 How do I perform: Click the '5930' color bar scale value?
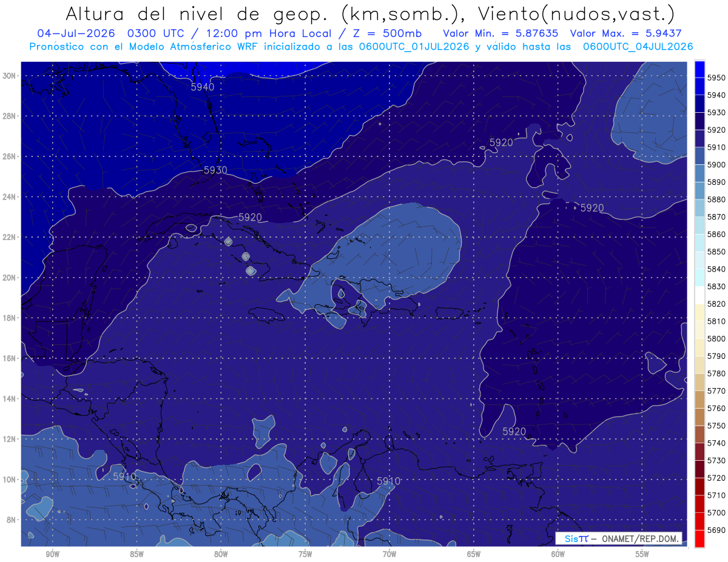pyautogui.click(x=716, y=113)
